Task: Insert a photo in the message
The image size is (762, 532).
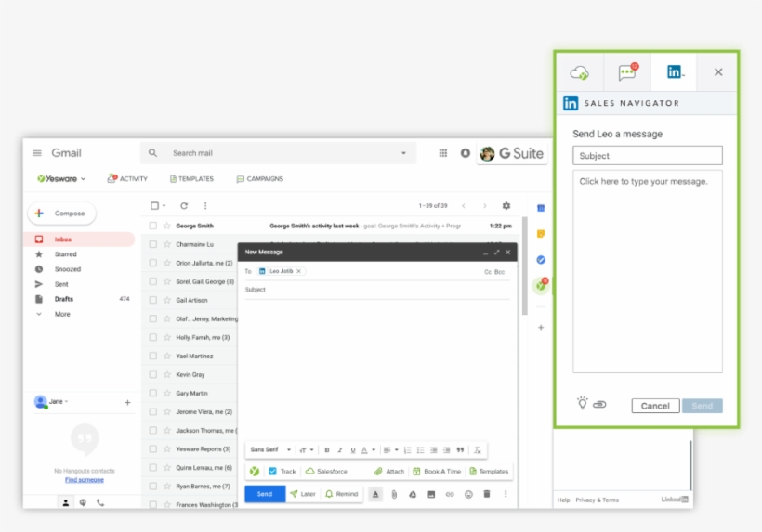Action: point(431,494)
